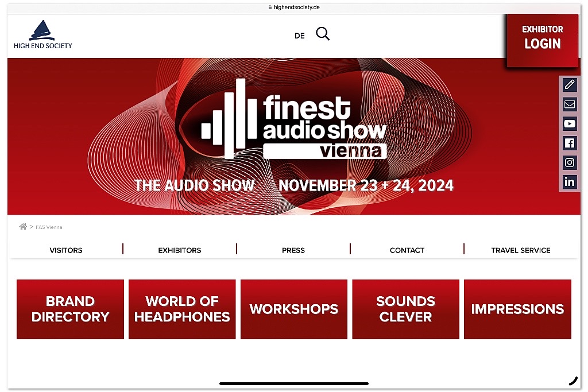Open the Travel Service menu item
Image resolution: width=588 pixels, height=392 pixels.
[x=521, y=250]
